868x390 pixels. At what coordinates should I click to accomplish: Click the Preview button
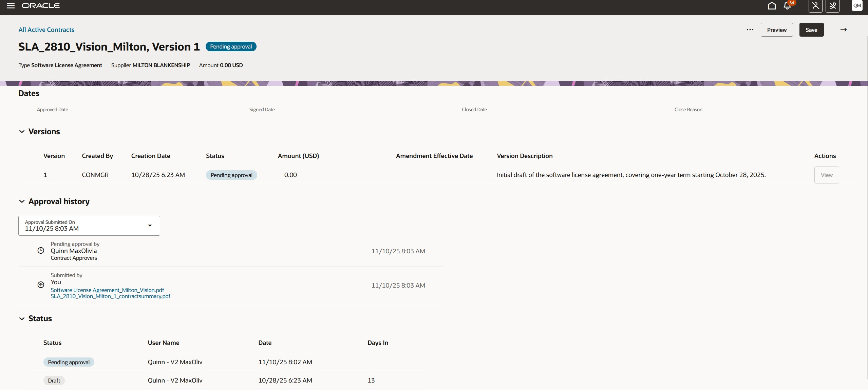pos(776,30)
